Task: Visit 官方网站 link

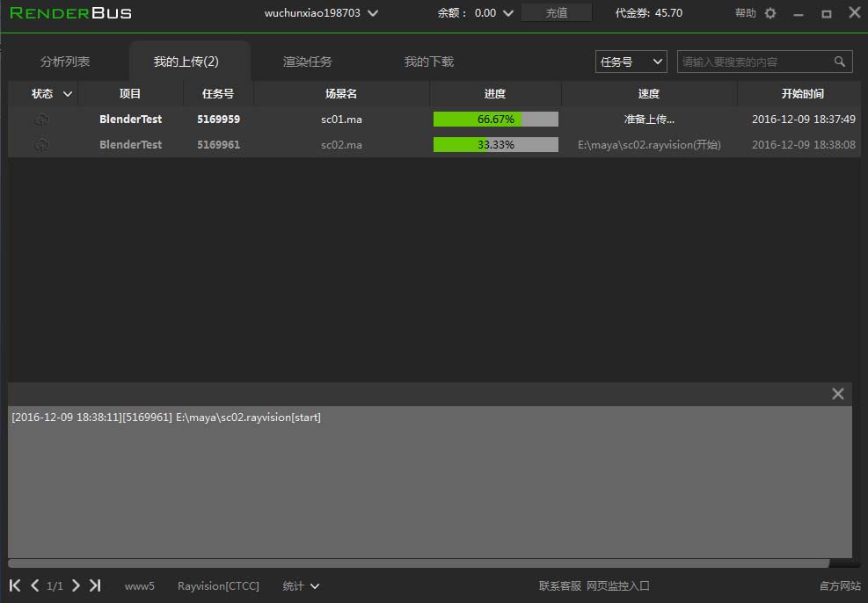Action: (x=840, y=585)
